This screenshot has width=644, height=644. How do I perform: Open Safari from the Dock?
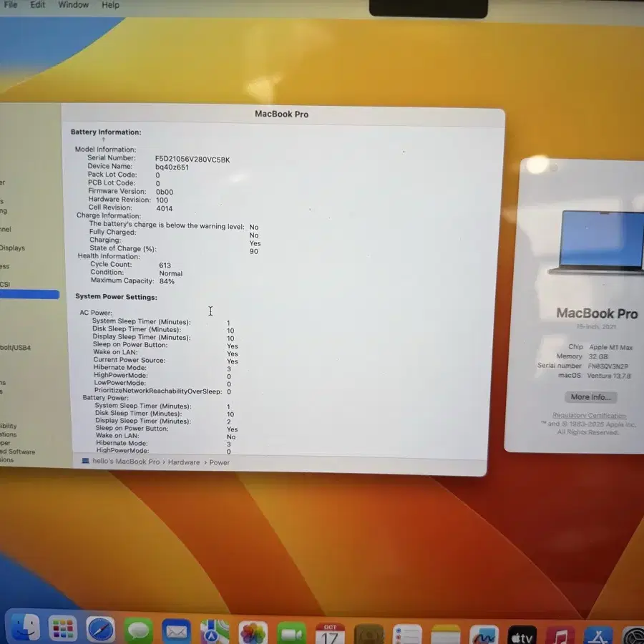(100, 630)
